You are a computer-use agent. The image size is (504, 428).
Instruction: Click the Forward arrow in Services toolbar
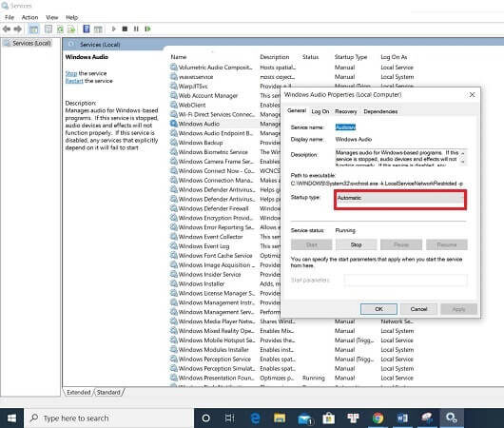18,29
